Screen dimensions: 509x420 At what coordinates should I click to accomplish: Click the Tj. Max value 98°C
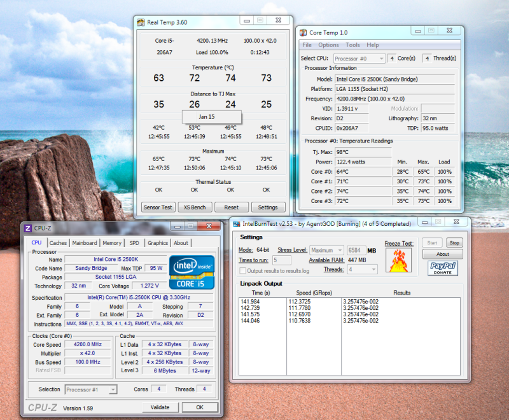click(x=363, y=152)
